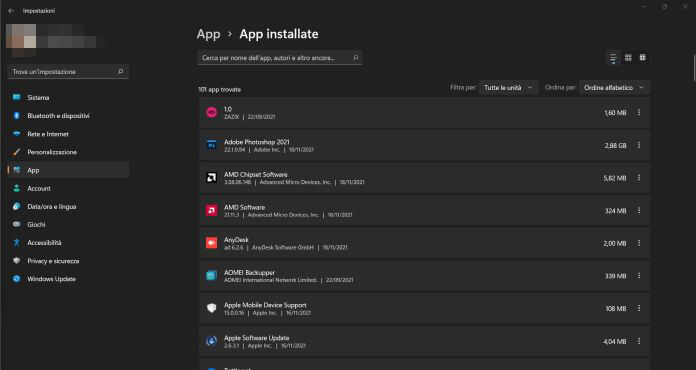Viewport: 696px width, 370px height.
Task: Open more options for AMD Chipset Software
Action: 639,178
